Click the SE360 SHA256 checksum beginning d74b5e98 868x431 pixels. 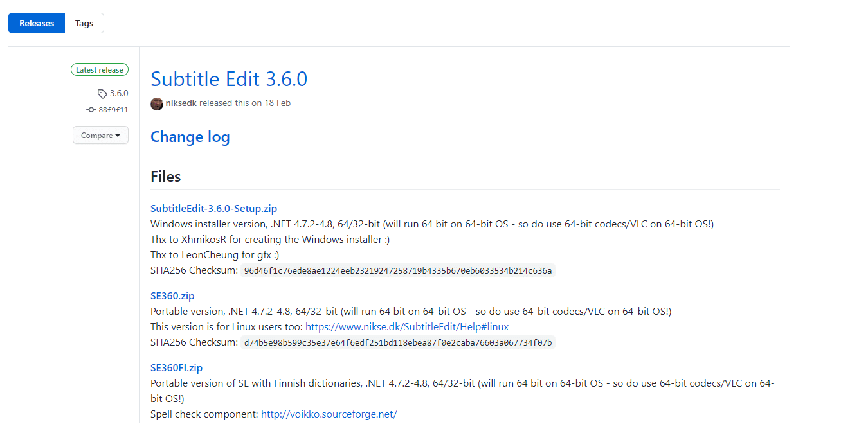[398, 343]
